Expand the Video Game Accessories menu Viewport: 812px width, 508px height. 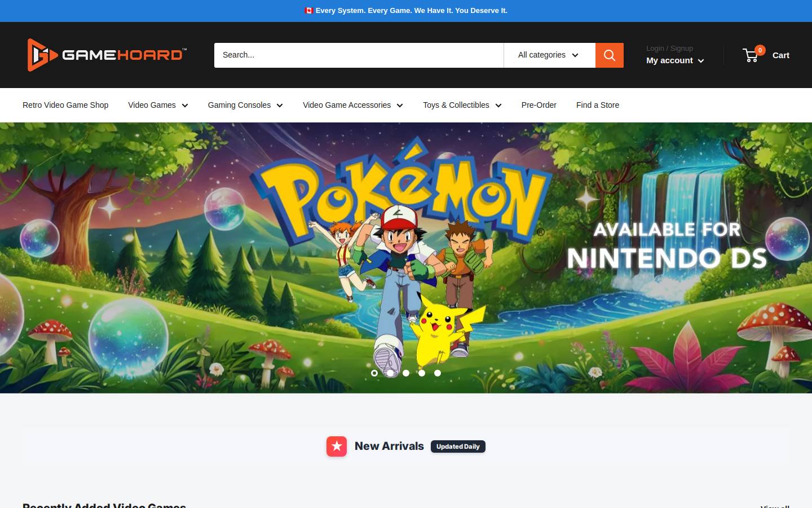coord(353,105)
